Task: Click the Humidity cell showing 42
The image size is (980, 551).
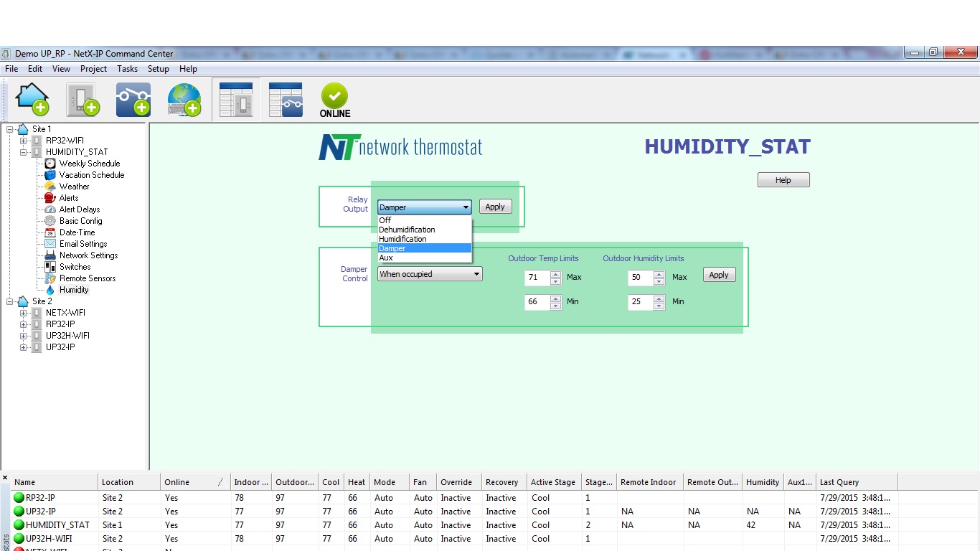Action: (x=763, y=525)
